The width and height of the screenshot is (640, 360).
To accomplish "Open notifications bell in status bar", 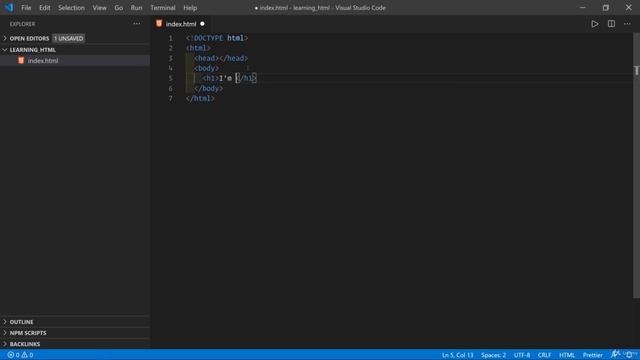I will point(629,355).
